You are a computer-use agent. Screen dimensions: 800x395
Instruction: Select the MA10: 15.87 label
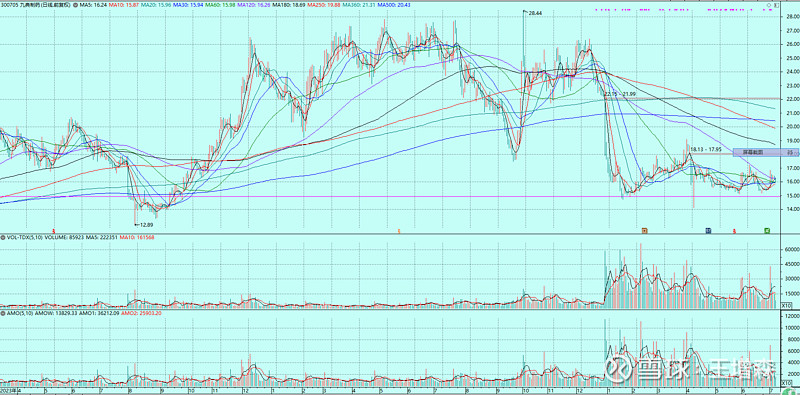(125, 5)
